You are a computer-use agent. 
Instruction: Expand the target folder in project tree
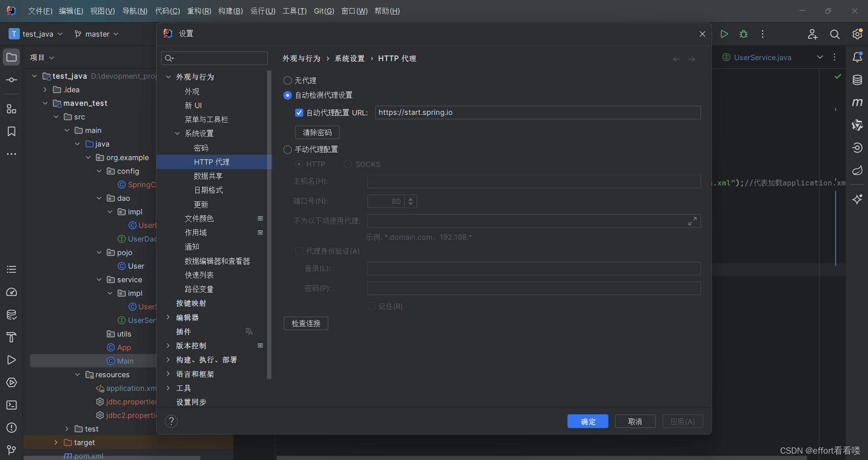point(56,442)
